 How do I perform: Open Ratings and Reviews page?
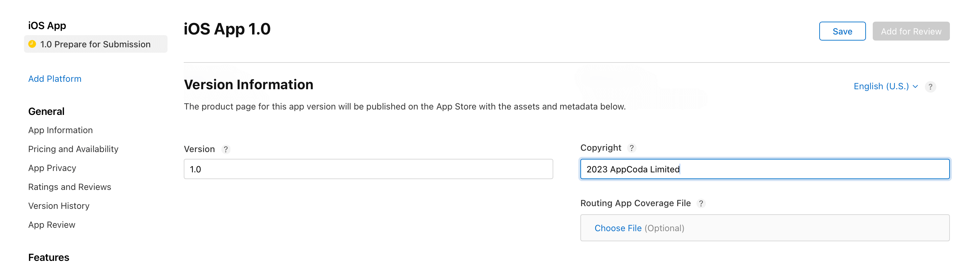coord(70,187)
